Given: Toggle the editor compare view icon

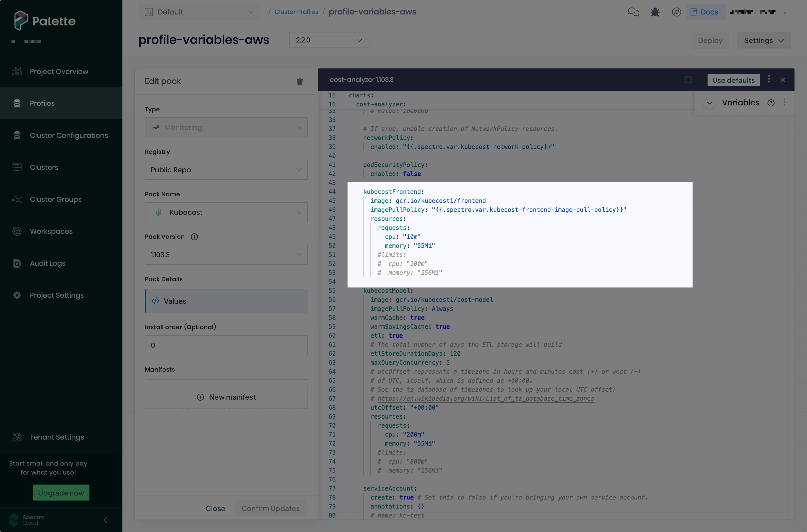Looking at the screenshot, I should point(688,80).
